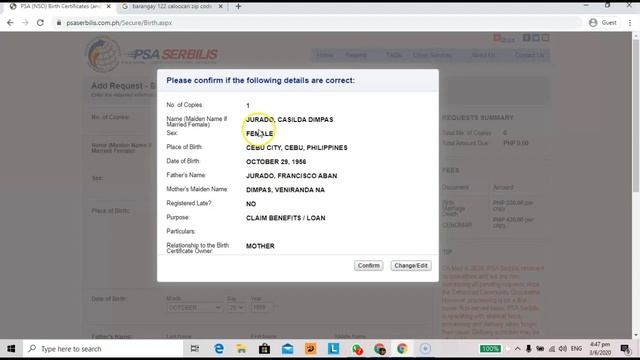Viewport: 640px width, 360px height.
Task: Close the PSA Birth Certificates tab
Action: [x=109, y=7]
